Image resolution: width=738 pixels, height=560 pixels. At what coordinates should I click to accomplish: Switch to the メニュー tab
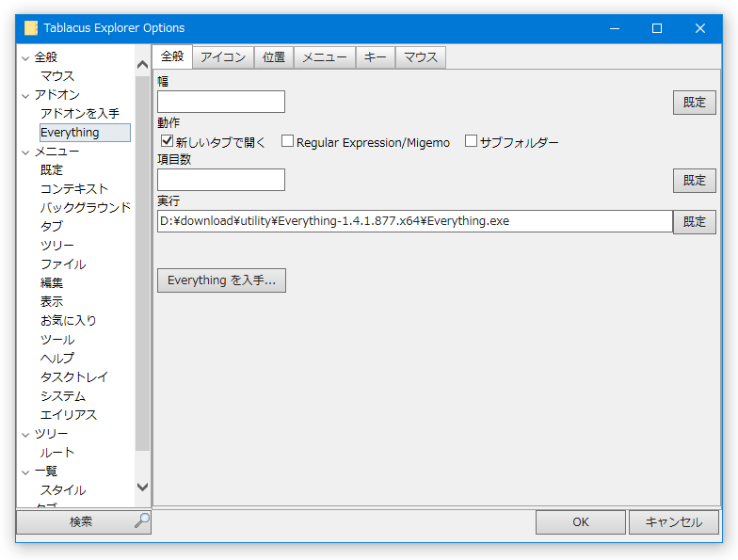(324, 57)
